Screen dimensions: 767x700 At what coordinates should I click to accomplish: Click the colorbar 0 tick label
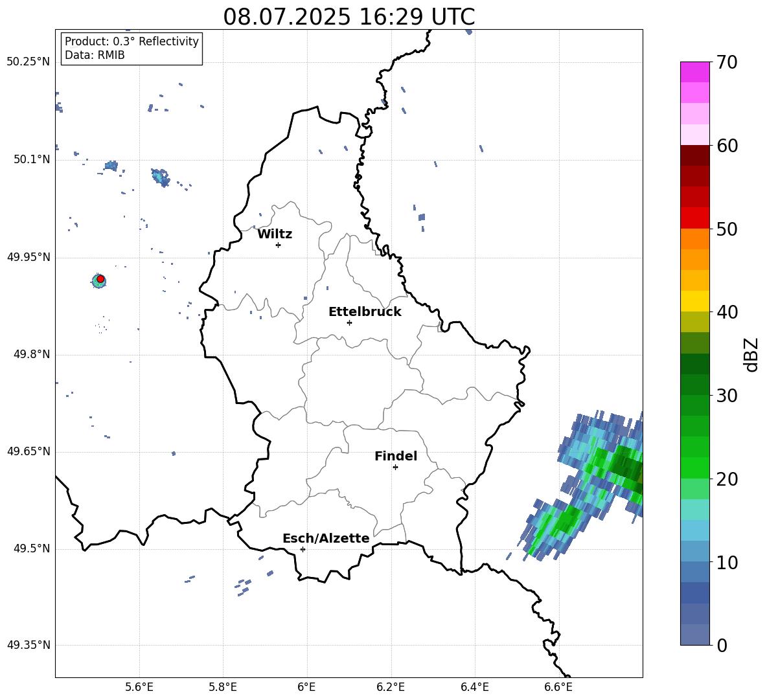click(x=722, y=645)
